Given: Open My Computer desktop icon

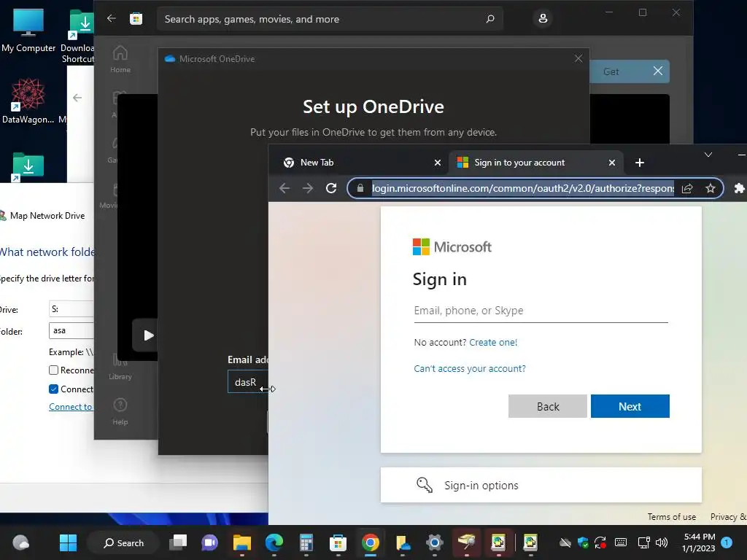Looking at the screenshot, I should pos(28,31).
